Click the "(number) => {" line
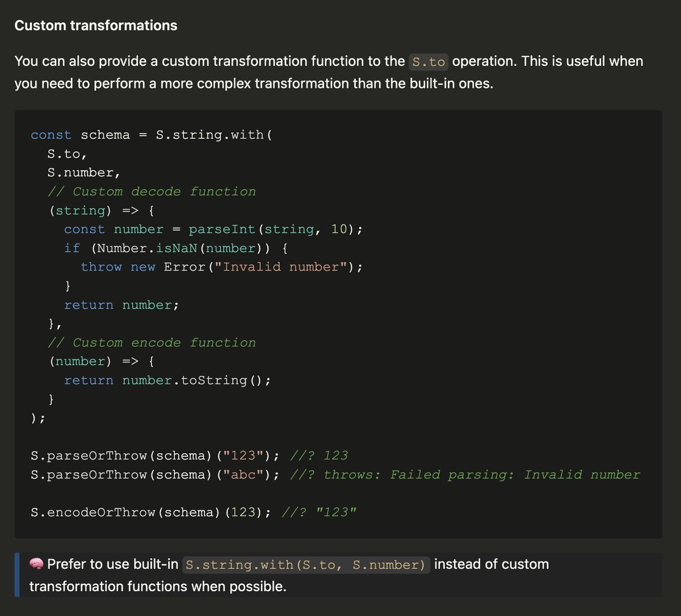This screenshot has height=616, width=681. pyautogui.click(x=101, y=361)
